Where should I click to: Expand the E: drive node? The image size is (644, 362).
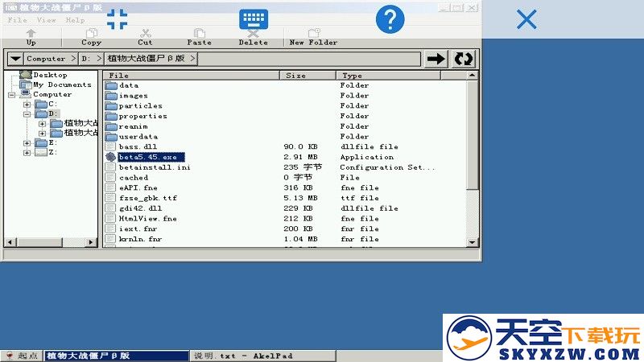click(x=27, y=143)
